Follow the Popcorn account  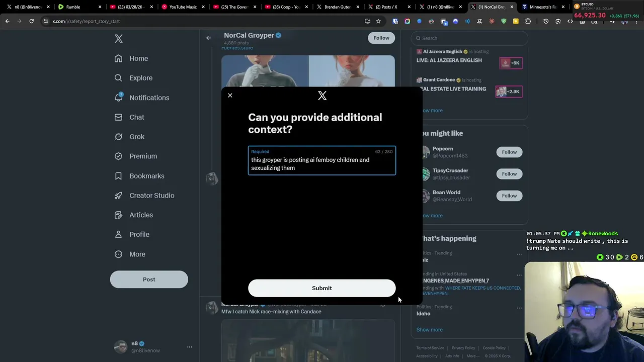click(509, 152)
